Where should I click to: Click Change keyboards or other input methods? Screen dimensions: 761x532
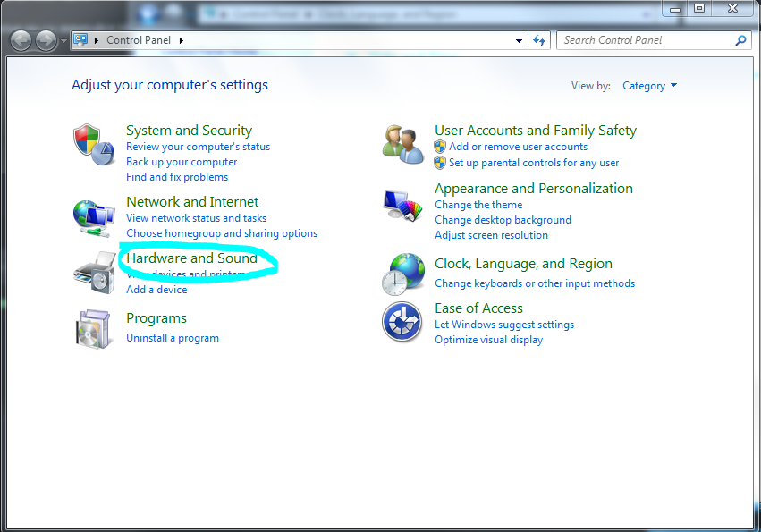click(x=535, y=283)
